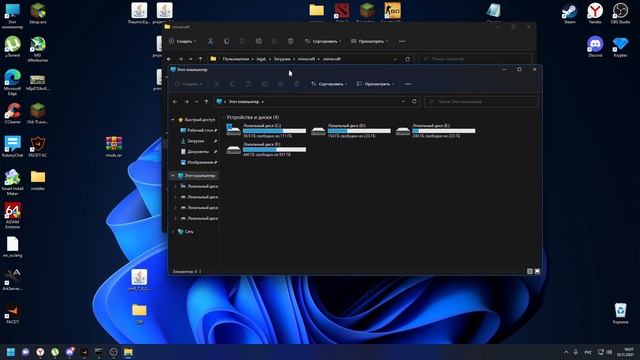Open the uTorrent desktop shortcut
Screen dimensions: 640x360
click(12, 47)
